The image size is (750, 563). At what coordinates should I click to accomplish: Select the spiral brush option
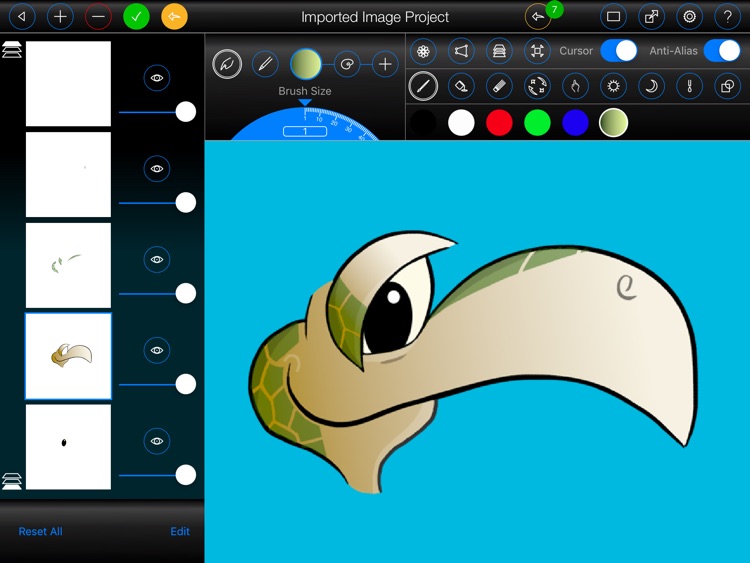347,64
